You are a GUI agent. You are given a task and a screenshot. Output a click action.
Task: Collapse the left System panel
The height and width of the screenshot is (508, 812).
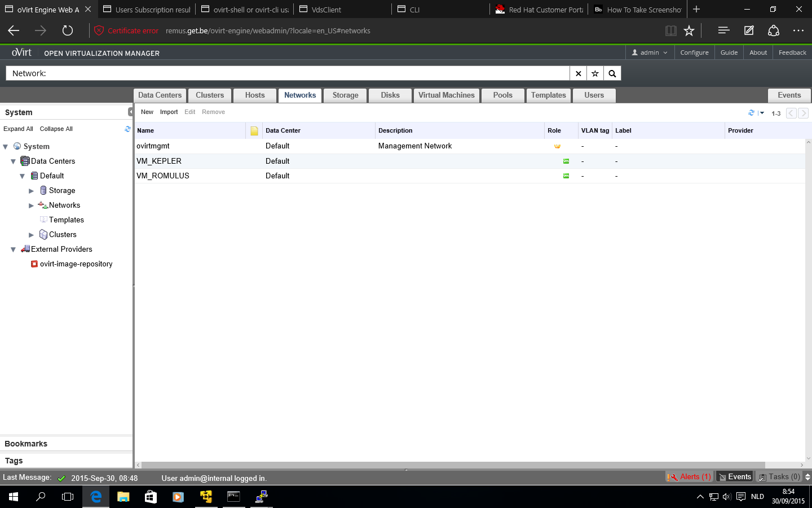click(x=130, y=112)
